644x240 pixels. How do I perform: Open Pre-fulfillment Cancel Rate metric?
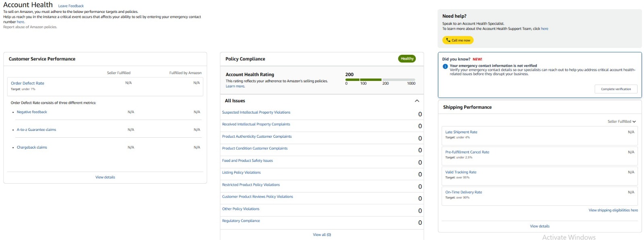pyautogui.click(x=467, y=152)
